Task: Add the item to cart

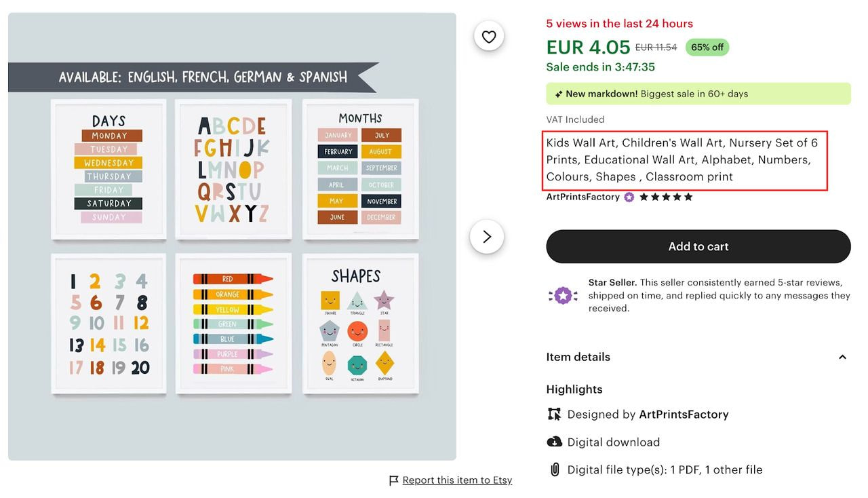Action: coord(698,246)
